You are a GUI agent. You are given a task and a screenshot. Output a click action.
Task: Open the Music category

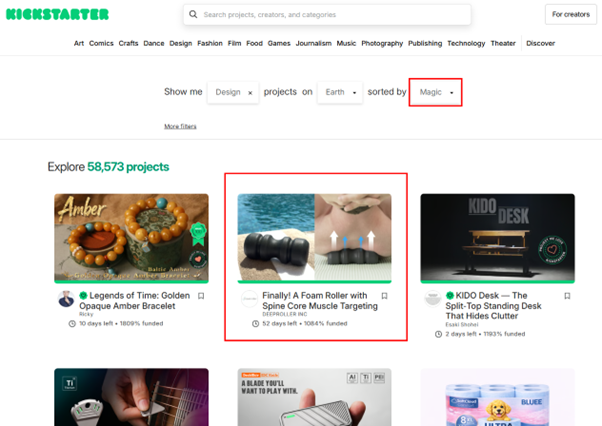(346, 43)
